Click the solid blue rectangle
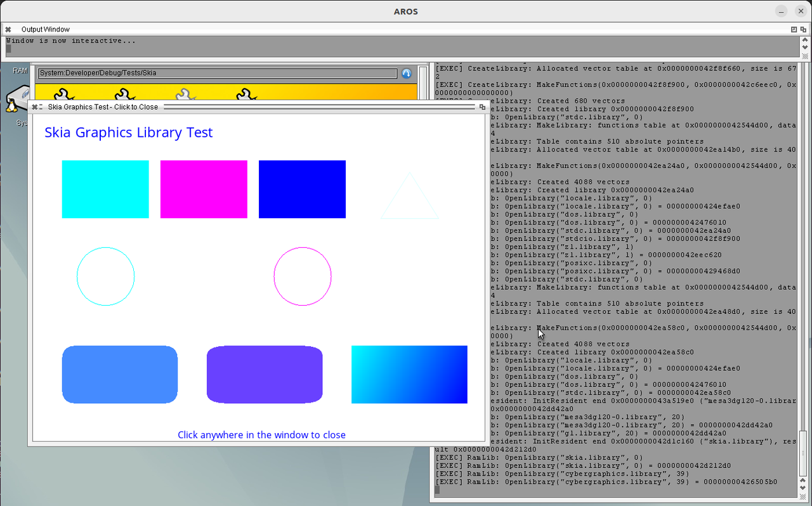This screenshot has height=506, width=812. coord(302,189)
